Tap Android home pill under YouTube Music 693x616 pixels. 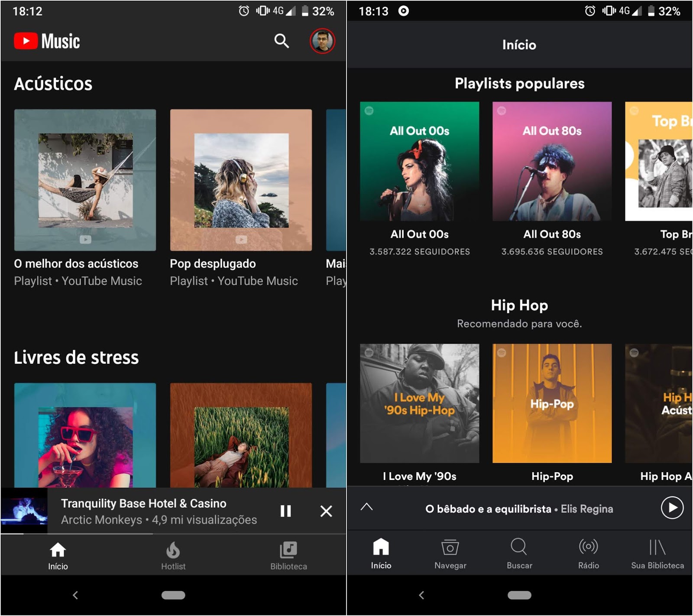[x=173, y=595]
